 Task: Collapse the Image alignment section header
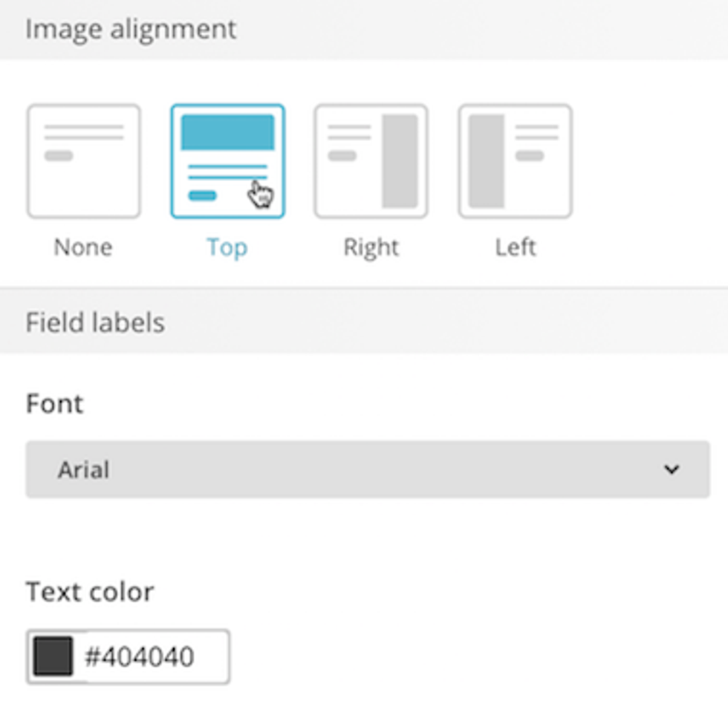click(x=131, y=30)
